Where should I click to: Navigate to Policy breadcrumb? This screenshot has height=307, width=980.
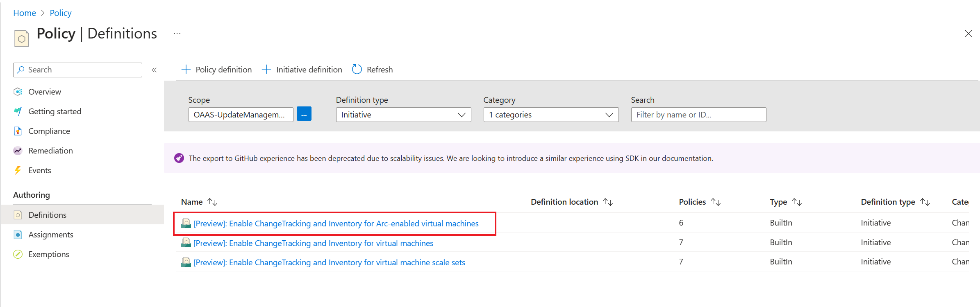[x=61, y=13]
